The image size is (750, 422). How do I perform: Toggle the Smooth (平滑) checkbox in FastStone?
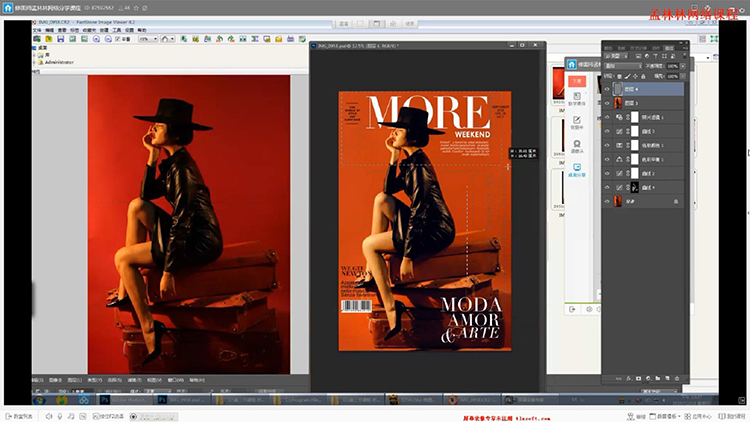click(x=118, y=39)
